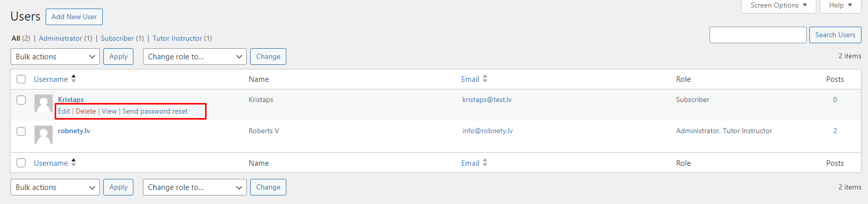This screenshot has width=868, height=204.
Task: Click the user search input field
Action: pos(758,35)
